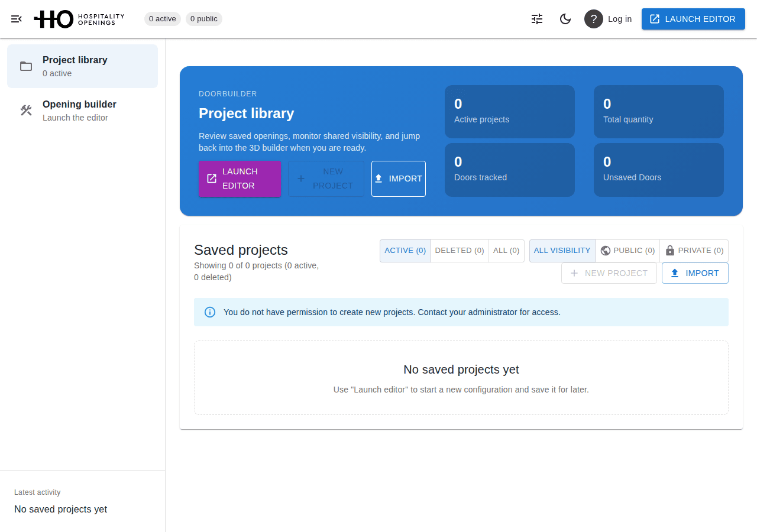Viewport: 757px width, 532px height.
Task: Switch to the Active (0) filter tab
Action: coord(405,251)
